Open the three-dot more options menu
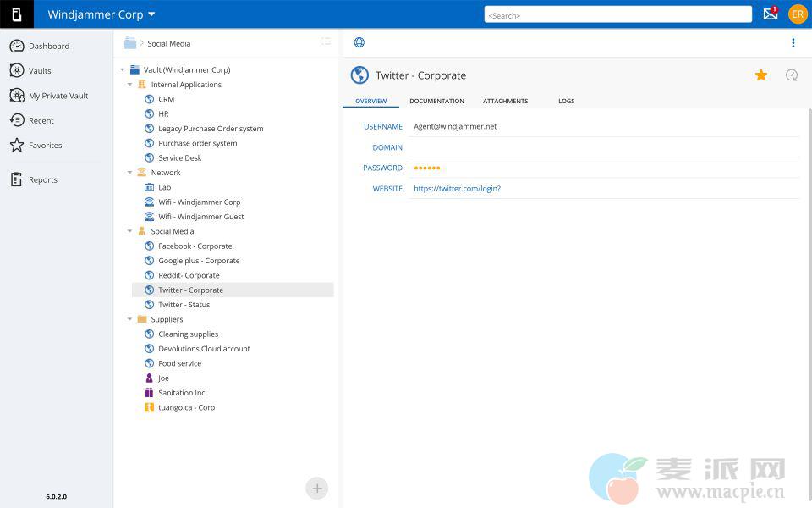The height and width of the screenshot is (508, 812). [x=793, y=43]
